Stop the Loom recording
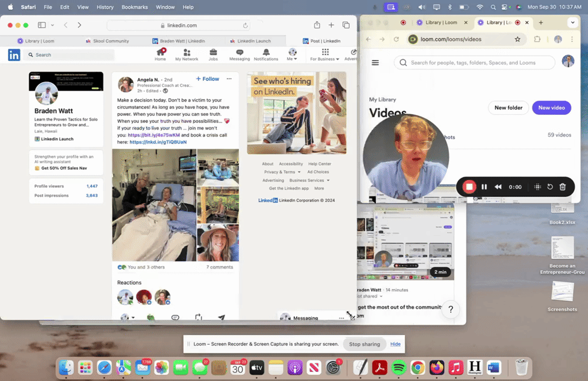Viewport: 588px width, 381px height. point(469,186)
